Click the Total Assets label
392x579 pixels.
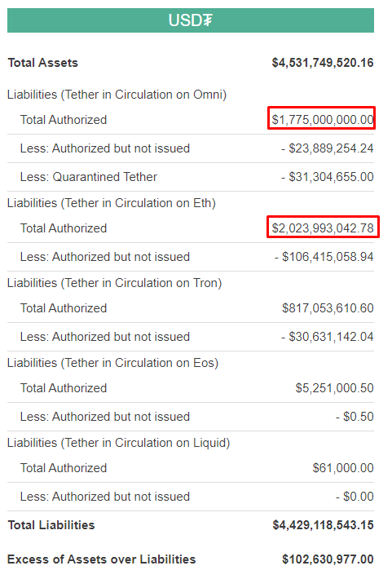(43, 63)
